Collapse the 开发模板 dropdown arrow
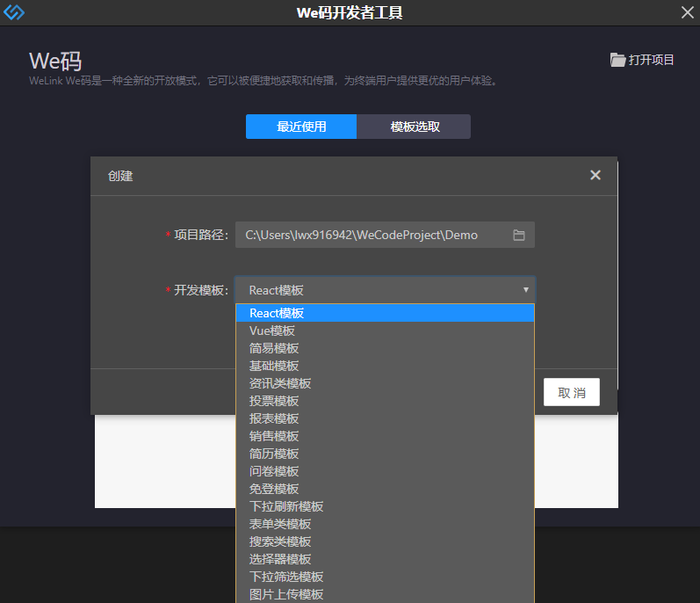700x603 pixels. 526,290
